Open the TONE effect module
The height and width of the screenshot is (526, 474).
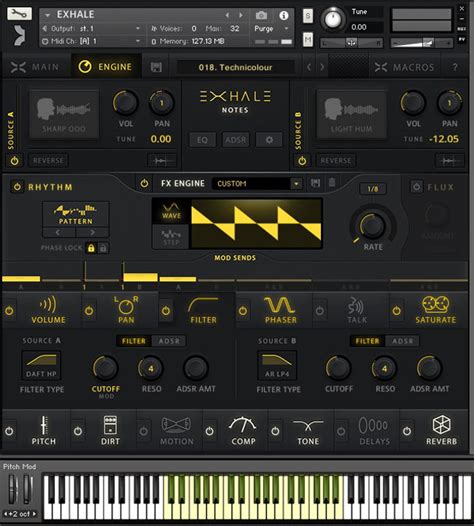pyautogui.click(x=308, y=431)
